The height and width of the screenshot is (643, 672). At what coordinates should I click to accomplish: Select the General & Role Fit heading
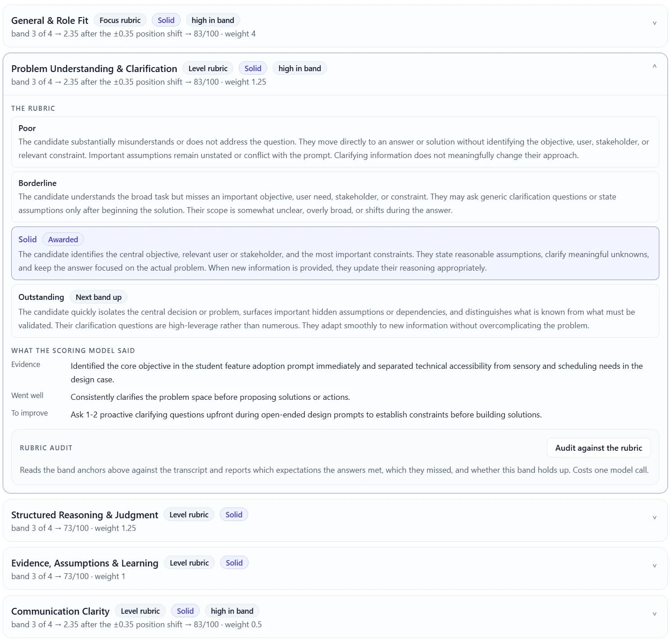pyautogui.click(x=50, y=20)
